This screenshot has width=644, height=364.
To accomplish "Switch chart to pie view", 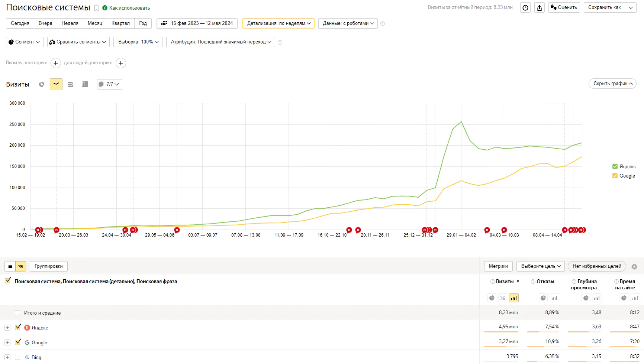I will 42,84.
